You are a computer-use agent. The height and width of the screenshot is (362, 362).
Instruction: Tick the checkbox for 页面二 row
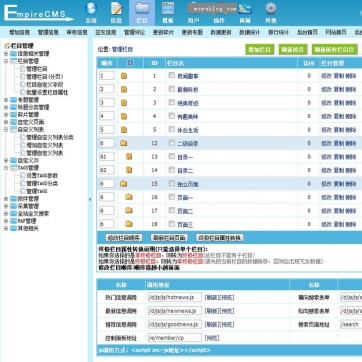click(171, 210)
